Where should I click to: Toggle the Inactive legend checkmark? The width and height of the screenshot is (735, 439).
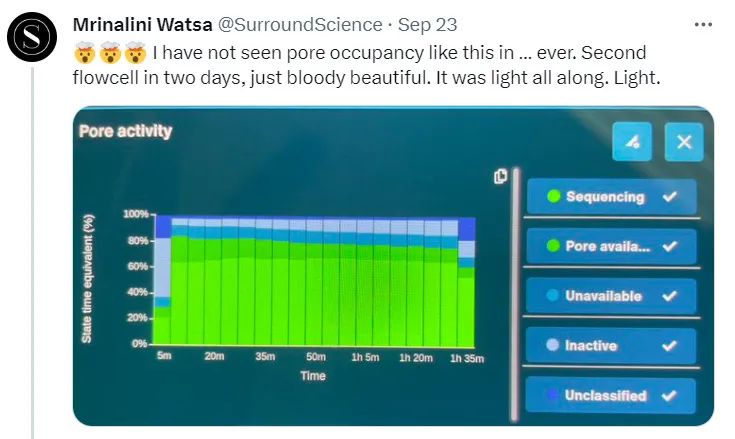[670, 346]
